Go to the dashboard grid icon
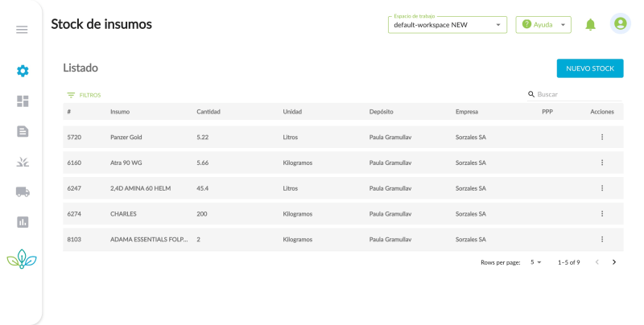 pyautogui.click(x=23, y=101)
